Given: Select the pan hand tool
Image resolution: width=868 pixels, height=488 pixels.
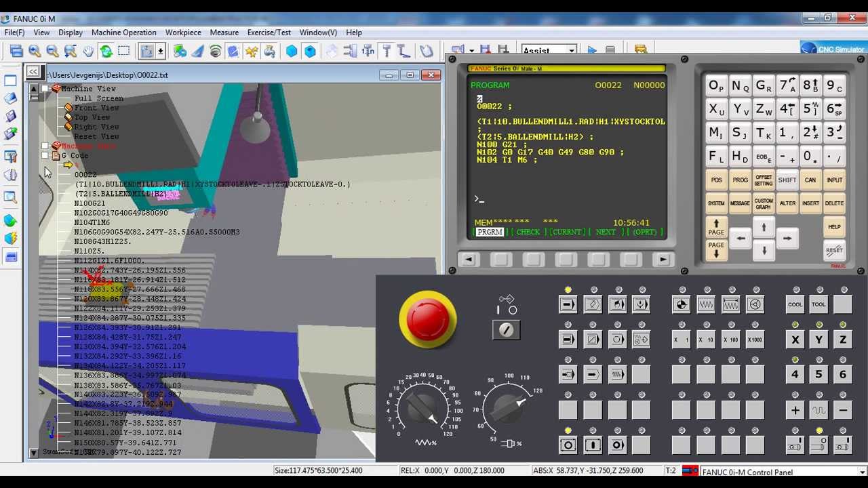Looking at the screenshot, I should pyautogui.click(x=88, y=52).
